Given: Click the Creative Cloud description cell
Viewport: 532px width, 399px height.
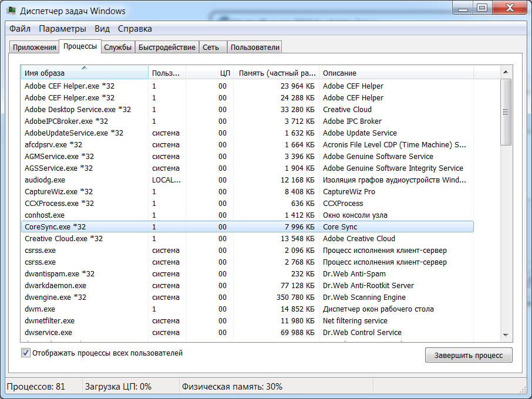Looking at the screenshot, I should click(x=347, y=110).
